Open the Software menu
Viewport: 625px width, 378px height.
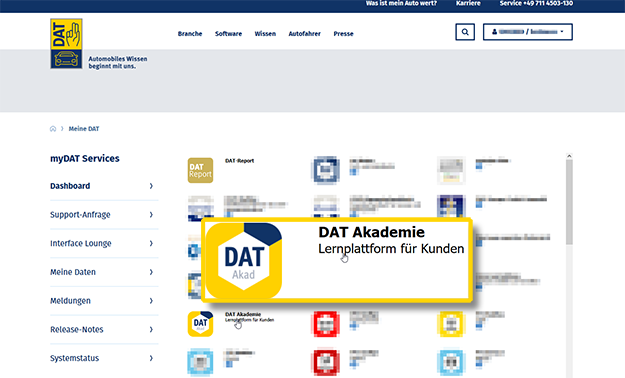228,33
